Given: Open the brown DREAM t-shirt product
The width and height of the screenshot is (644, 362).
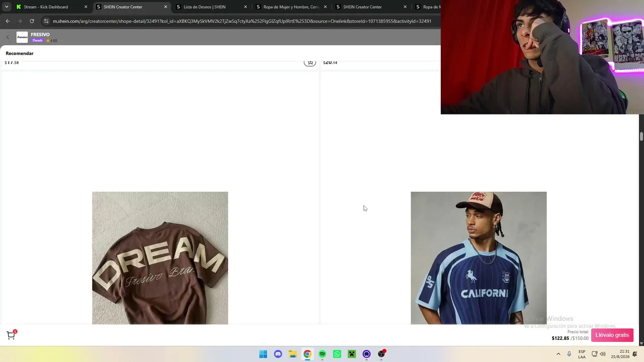Looking at the screenshot, I should tap(160, 258).
